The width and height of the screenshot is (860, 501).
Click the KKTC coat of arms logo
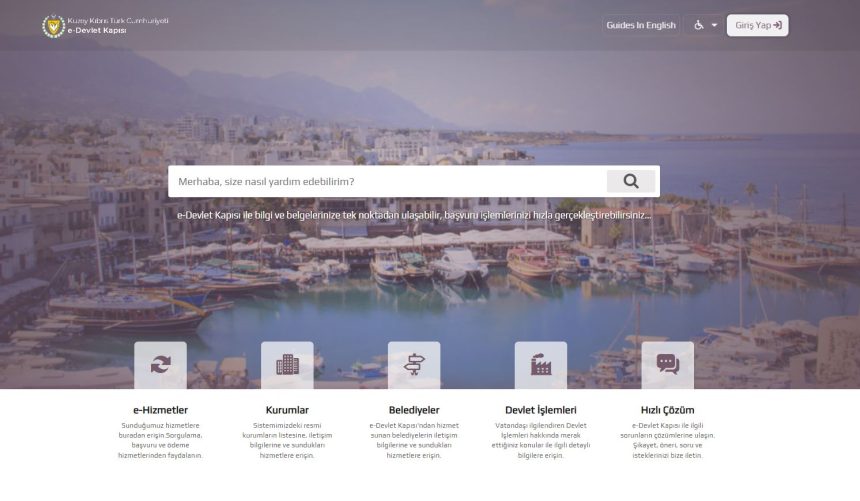(x=54, y=26)
